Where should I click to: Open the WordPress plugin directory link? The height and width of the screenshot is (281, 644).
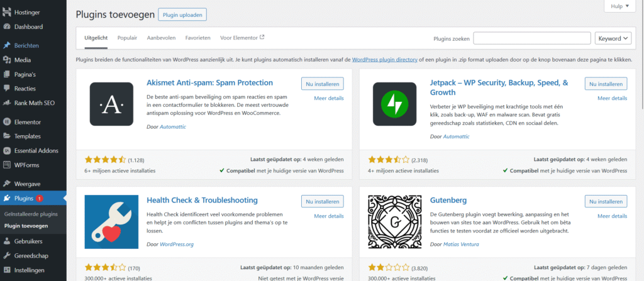pyautogui.click(x=385, y=60)
